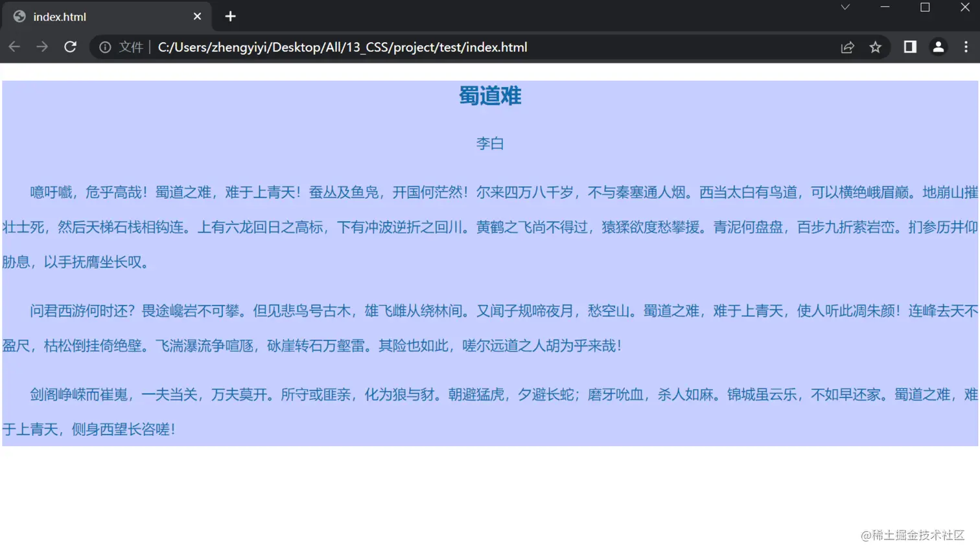Share this page with the share icon

tap(847, 47)
